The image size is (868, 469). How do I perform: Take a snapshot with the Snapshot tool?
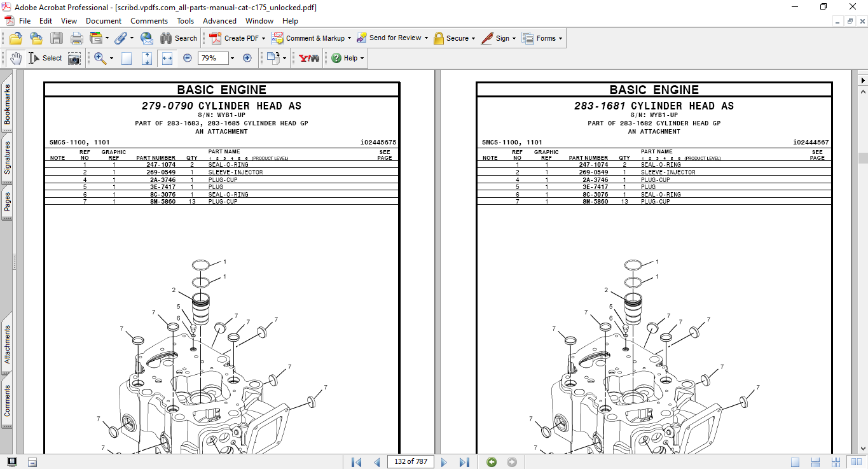point(74,58)
